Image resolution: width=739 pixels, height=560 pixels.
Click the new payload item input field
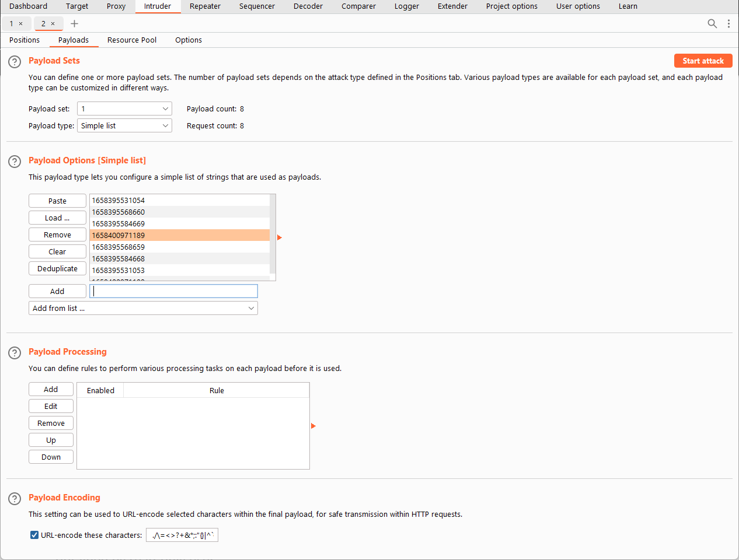(173, 291)
